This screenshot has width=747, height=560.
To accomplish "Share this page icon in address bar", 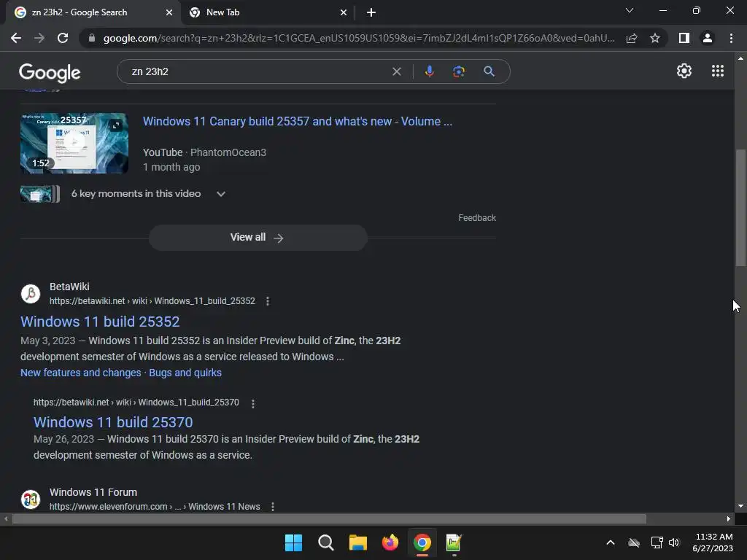I will [x=632, y=38].
